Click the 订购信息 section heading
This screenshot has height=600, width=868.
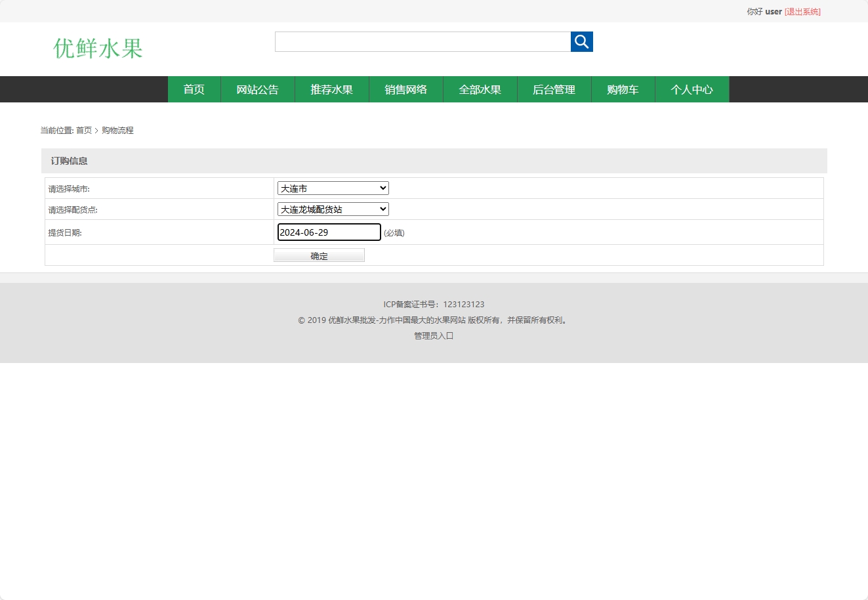(70, 161)
